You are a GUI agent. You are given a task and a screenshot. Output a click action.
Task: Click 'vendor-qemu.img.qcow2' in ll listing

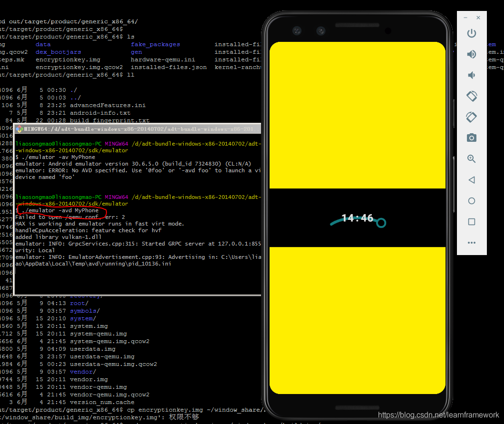pos(110,394)
